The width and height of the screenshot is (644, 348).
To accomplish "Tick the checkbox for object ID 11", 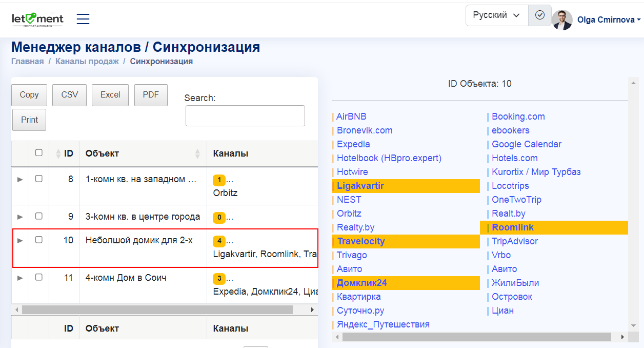I will click(x=39, y=277).
